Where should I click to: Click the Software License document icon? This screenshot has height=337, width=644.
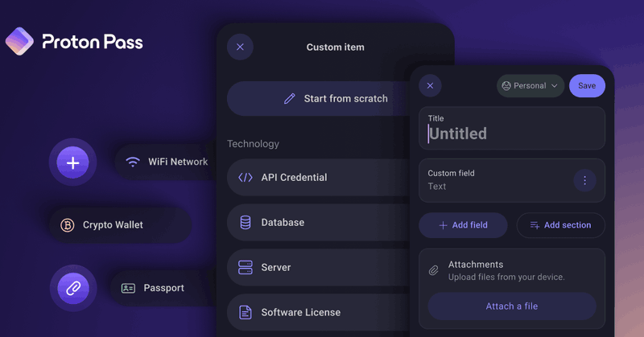(246, 312)
